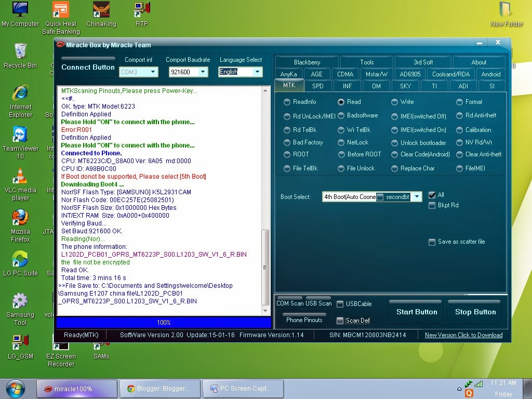Click the COM Scan button
The image size is (532, 399).
(x=290, y=303)
